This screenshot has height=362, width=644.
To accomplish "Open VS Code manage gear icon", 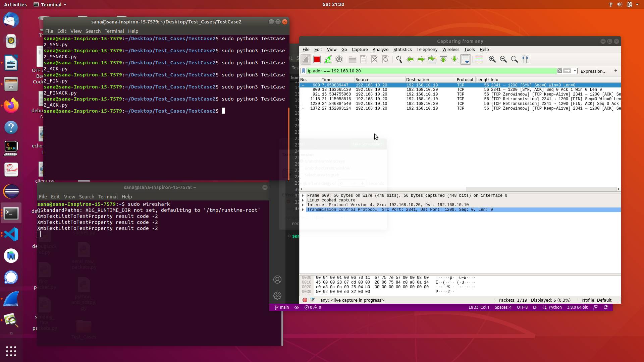I will point(277,296).
